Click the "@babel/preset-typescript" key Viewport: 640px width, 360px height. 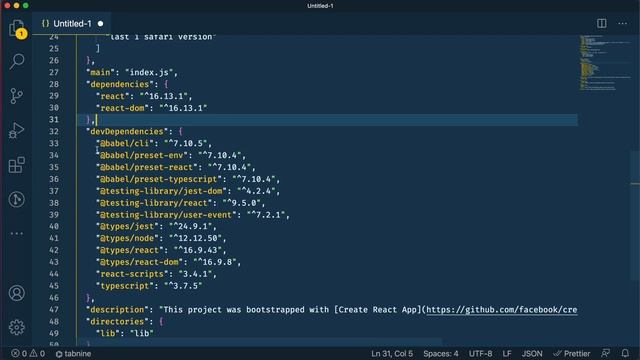pos(158,179)
